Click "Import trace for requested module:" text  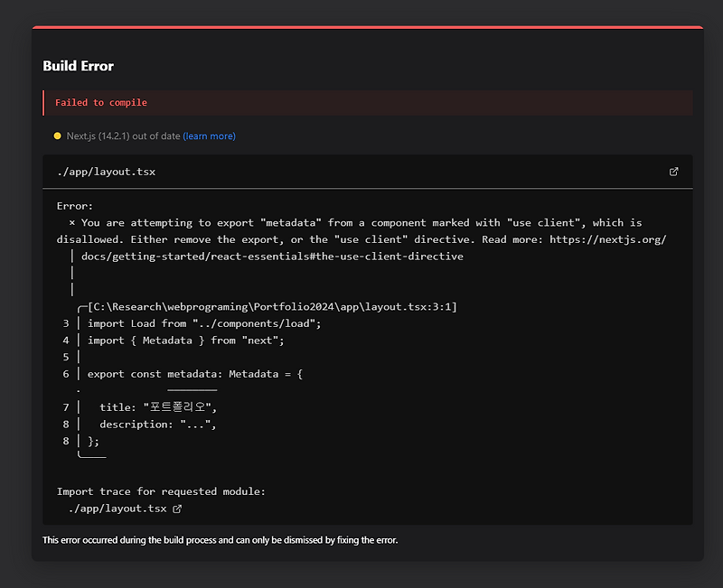(161, 492)
